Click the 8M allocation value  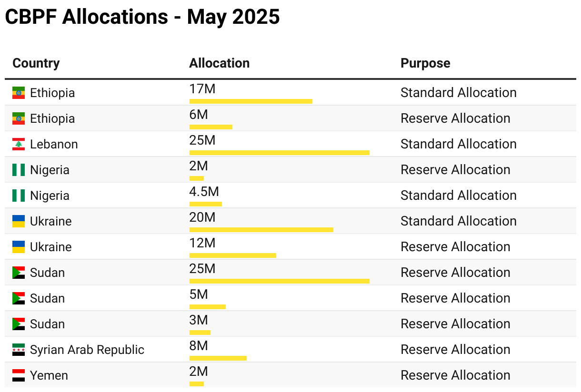199,346
